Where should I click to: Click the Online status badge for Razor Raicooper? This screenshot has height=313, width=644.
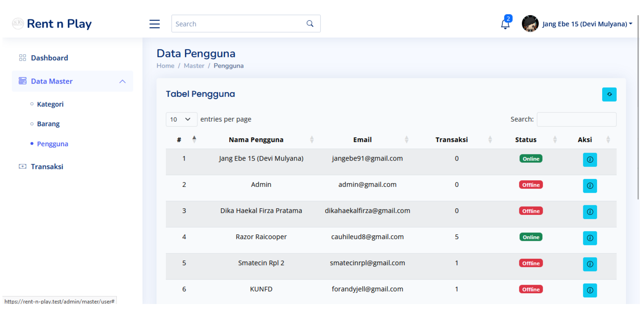click(x=531, y=237)
